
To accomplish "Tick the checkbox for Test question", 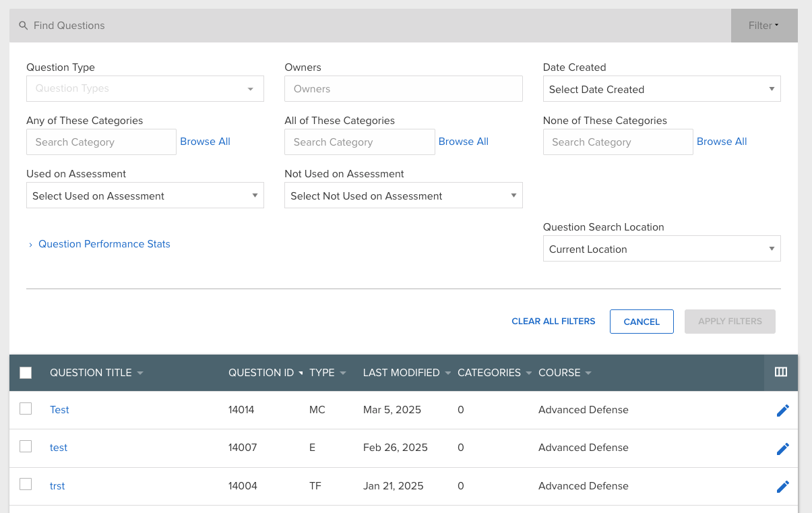I will 26,409.
